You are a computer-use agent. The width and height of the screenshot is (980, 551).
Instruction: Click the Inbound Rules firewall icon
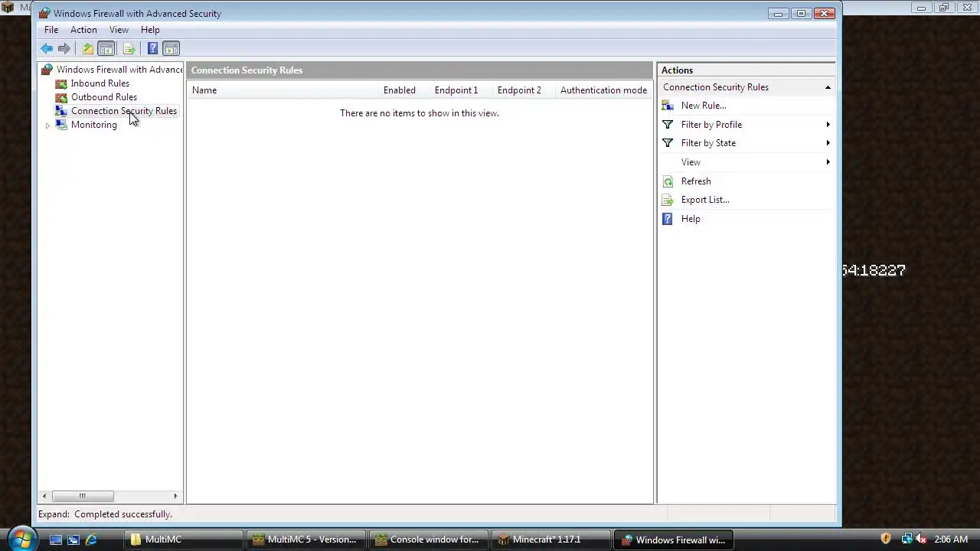(x=61, y=83)
